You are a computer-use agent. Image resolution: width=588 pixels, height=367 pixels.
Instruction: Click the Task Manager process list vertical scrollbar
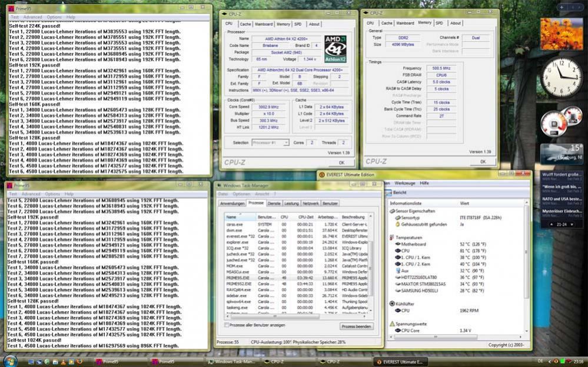tap(370, 263)
